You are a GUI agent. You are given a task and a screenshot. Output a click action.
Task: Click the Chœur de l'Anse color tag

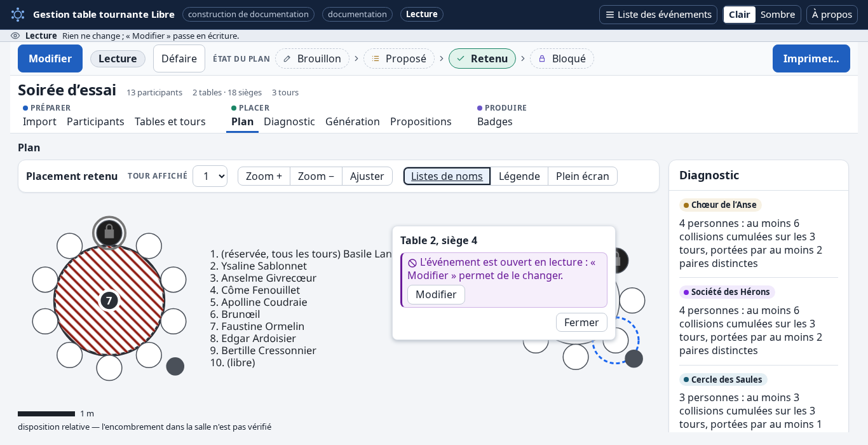click(x=721, y=205)
